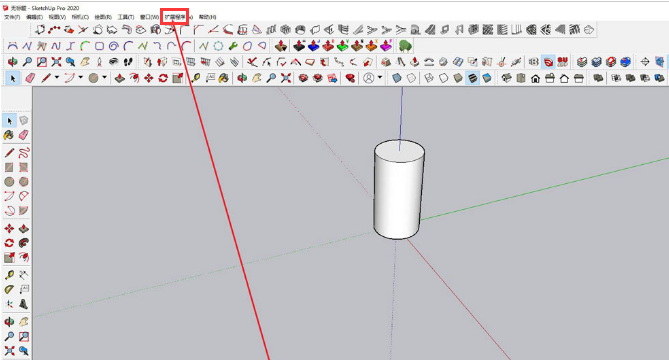Image resolution: width=669 pixels, height=360 pixels.
Task: Select Rotate tool in left tool panel
Action: click(9, 243)
